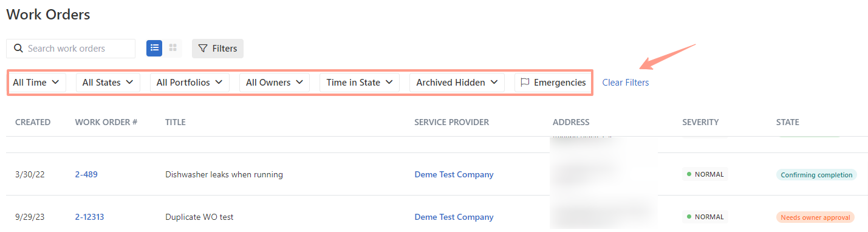Sort by the Severity column header
Image resolution: width=868 pixels, height=232 pixels.
700,122
